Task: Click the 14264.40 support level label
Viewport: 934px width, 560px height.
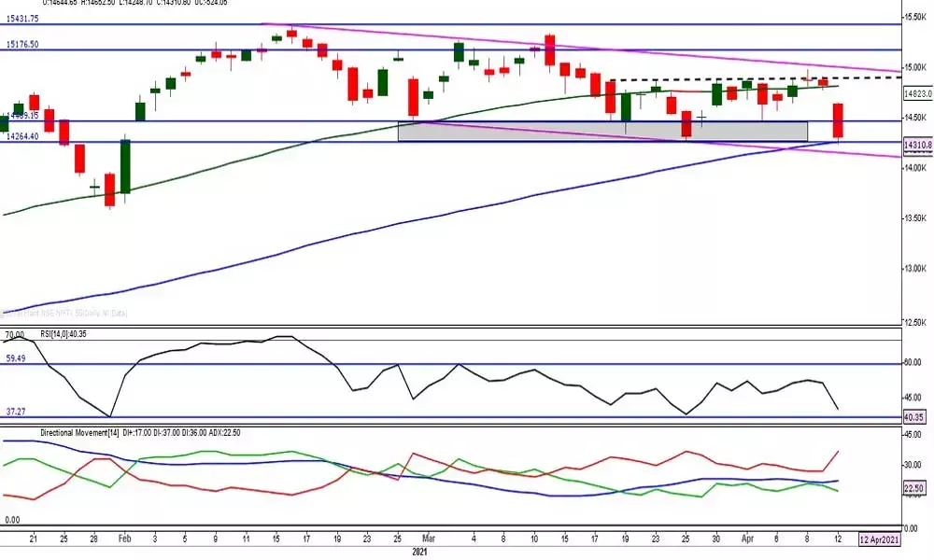Action: 21,136
